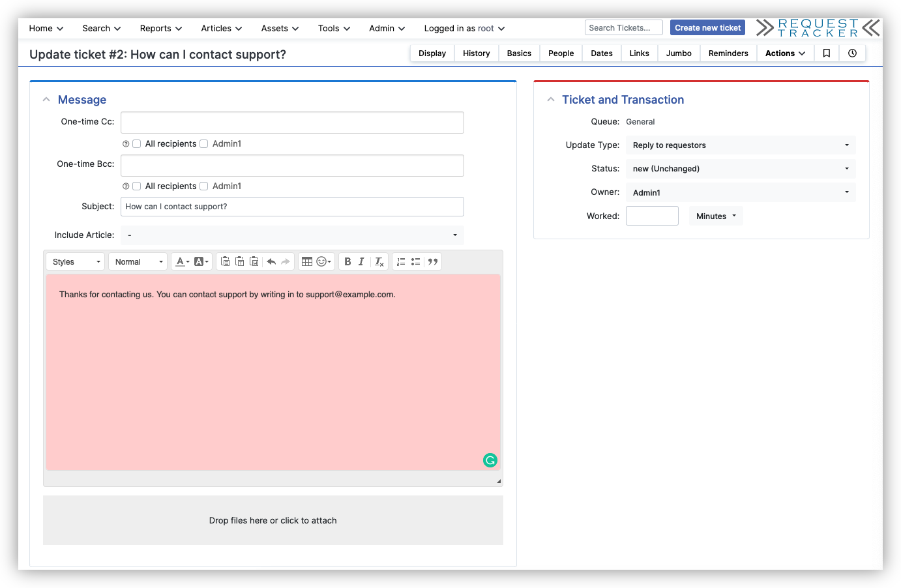Insert a blockquote in the message body
This screenshot has height=588, width=901.
[432, 261]
